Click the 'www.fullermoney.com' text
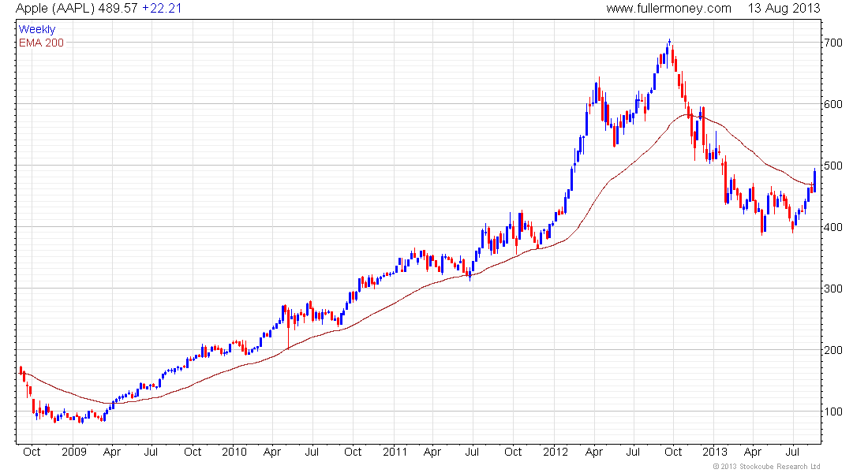This screenshot has height=473, width=868. click(x=668, y=9)
